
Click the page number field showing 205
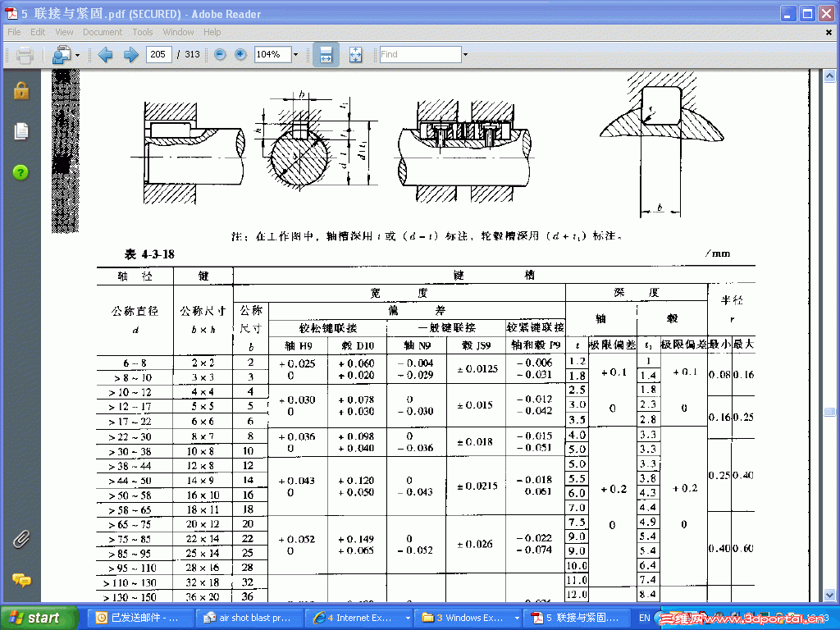[158, 54]
